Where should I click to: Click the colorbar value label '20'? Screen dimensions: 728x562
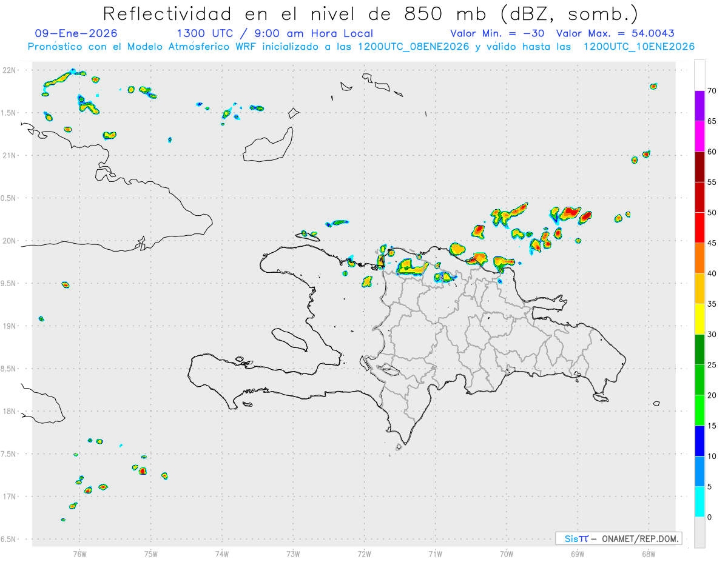pyautogui.click(x=712, y=395)
